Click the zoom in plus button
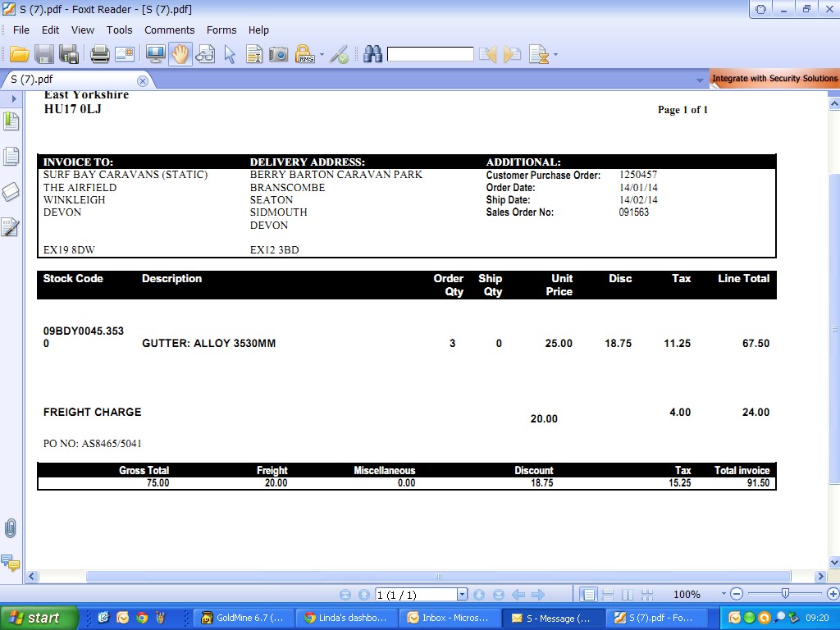840x630 pixels. click(x=833, y=594)
